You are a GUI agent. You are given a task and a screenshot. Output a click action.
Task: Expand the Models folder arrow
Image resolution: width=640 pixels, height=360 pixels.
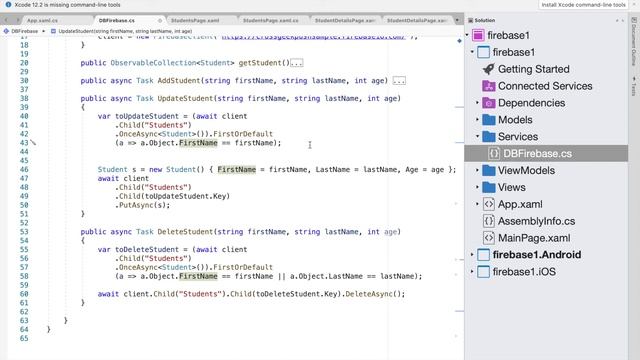477,120
